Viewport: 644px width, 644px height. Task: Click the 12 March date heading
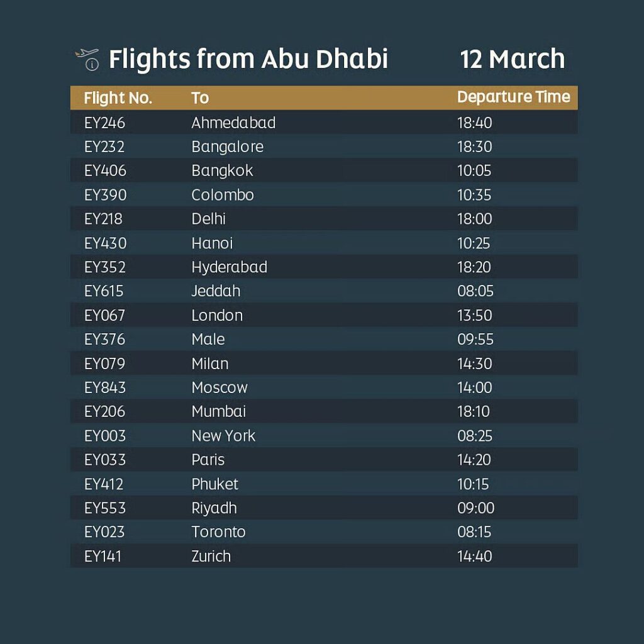512,59
